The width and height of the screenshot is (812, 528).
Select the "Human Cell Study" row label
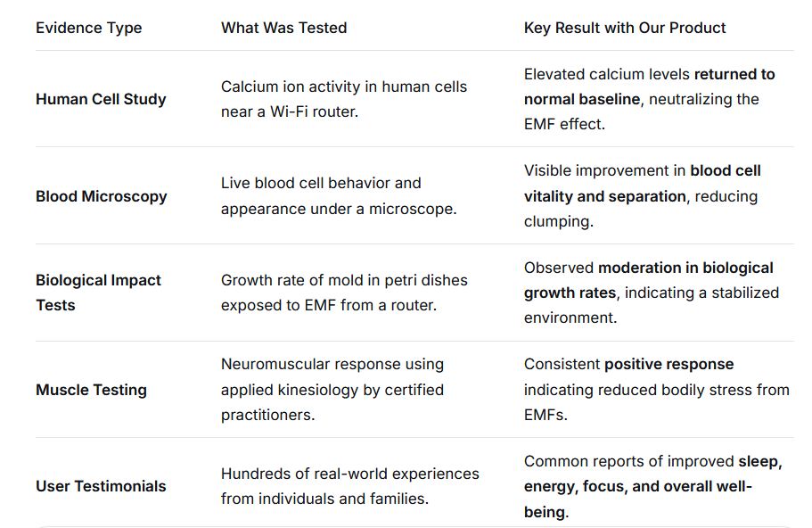click(101, 99)
